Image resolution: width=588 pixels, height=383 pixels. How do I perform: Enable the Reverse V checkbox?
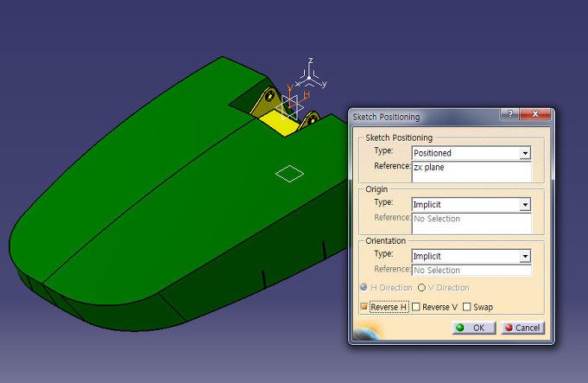pyautogui.click(x=416, y=307)
